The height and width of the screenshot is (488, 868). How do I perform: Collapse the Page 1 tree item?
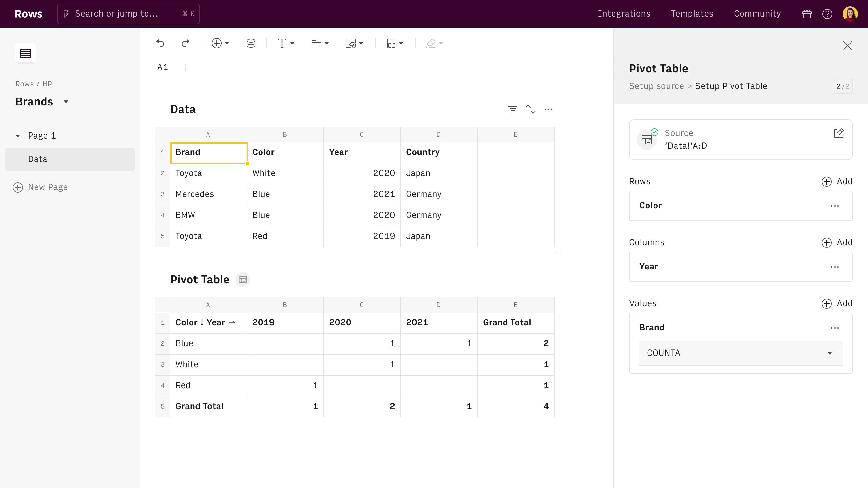click(x=18, y=136)
